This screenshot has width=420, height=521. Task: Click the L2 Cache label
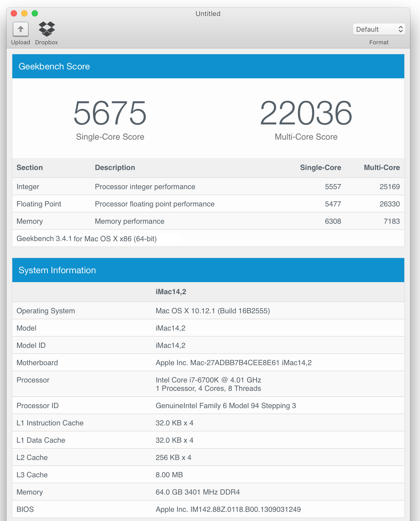[x=32, y=458]
